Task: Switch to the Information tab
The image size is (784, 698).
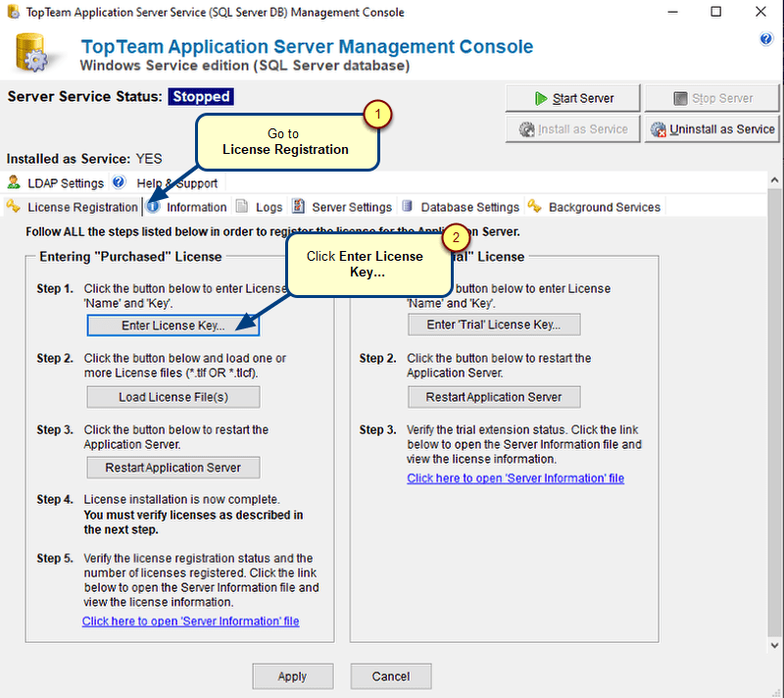Action: click(187, 207)
